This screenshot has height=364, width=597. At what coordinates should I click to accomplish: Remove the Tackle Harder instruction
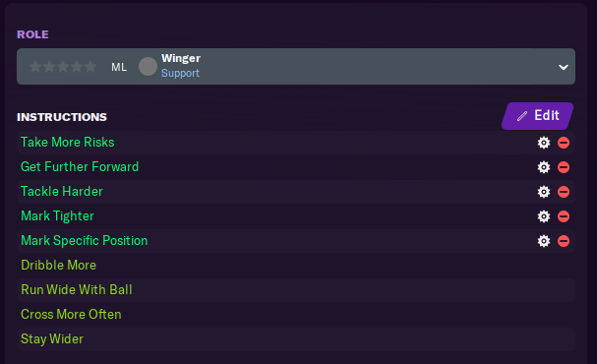click(564, 192)
